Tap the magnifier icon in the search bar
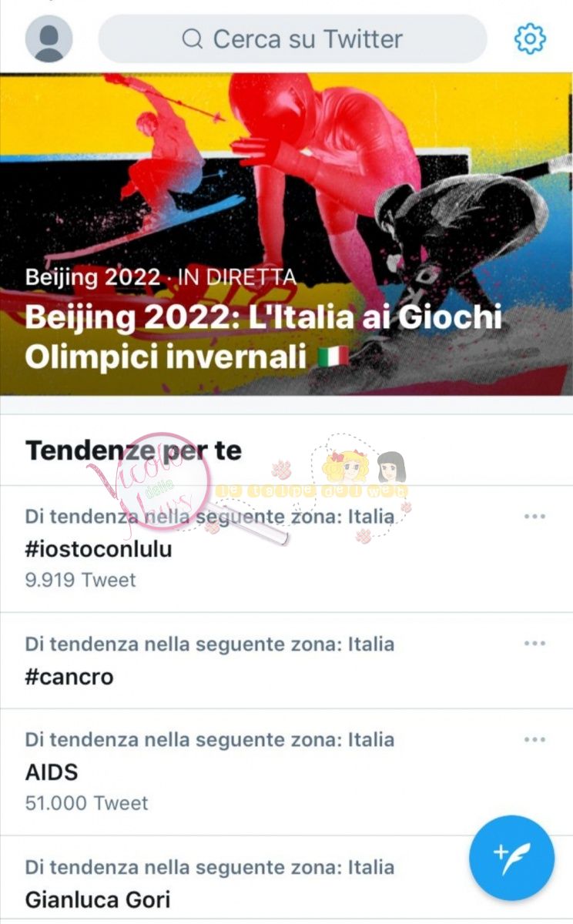 click(x=193, y=38)
